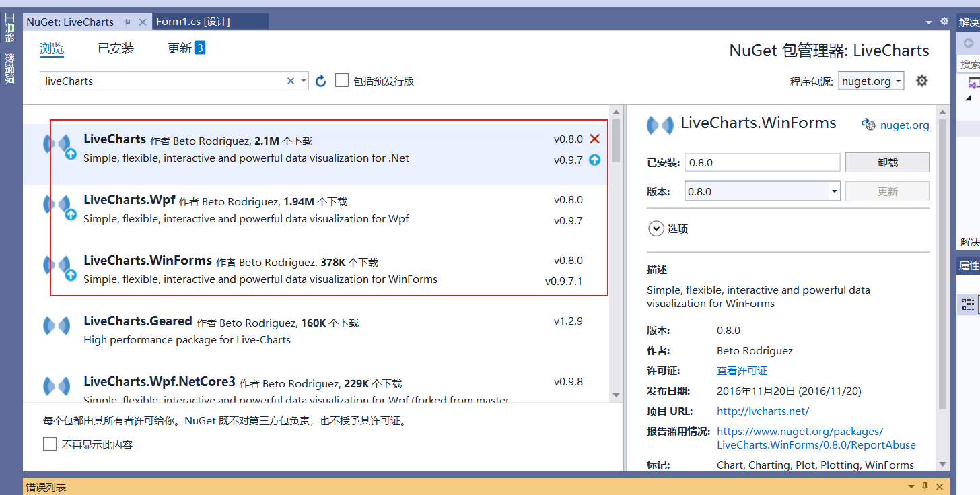Open the nuget.org link in detail pane
This screenshot has width=980, height=495.
click(905, 125)
